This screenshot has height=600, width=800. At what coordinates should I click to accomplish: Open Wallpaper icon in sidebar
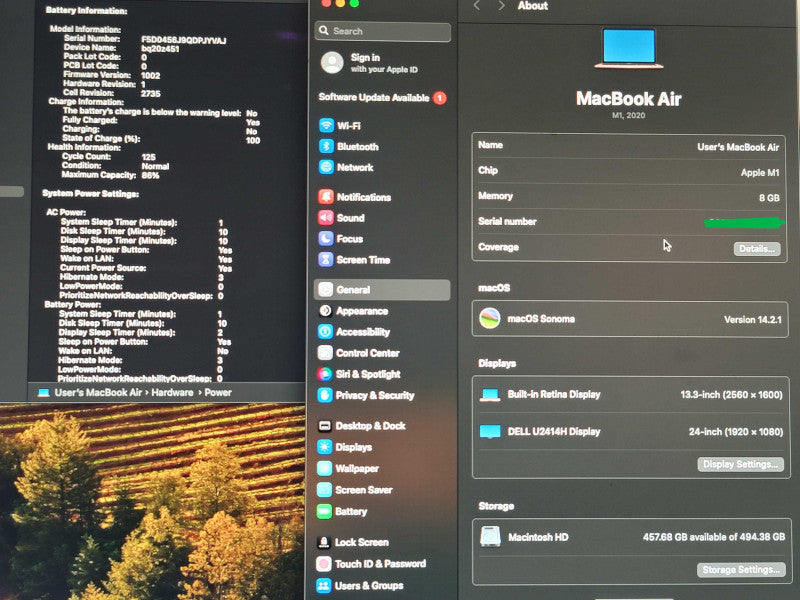click(x=324, y=468)
